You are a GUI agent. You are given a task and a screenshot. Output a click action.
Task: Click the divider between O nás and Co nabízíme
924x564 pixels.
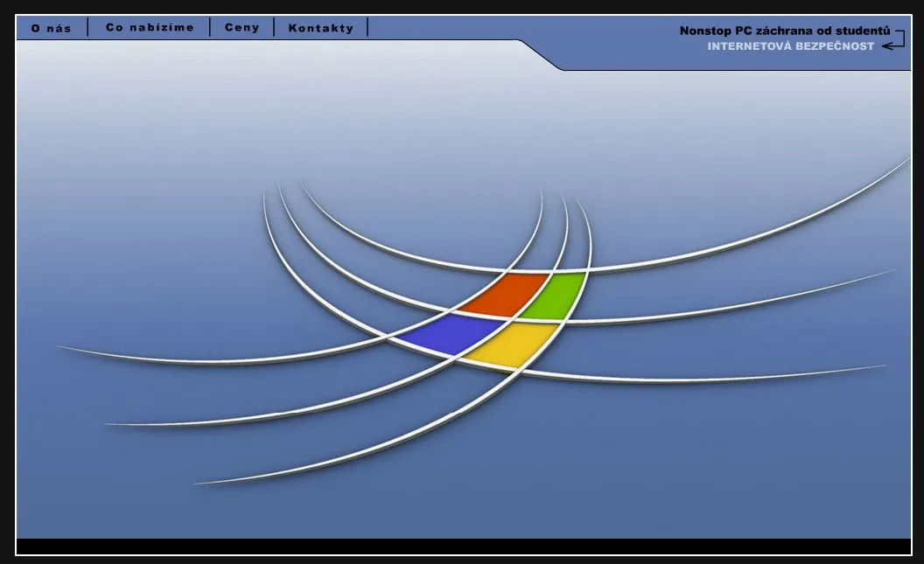point(88,28)
